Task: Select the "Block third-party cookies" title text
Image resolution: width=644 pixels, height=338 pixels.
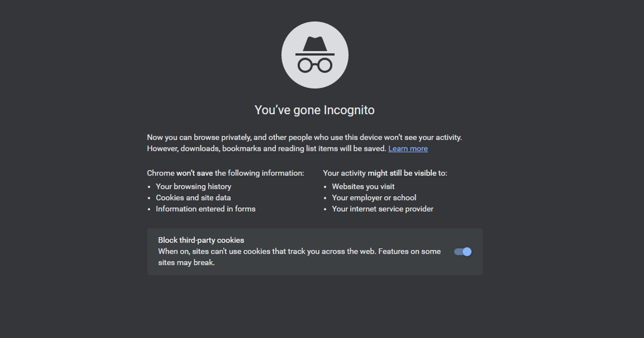Action: pyautogui.click(x=201, y=240)
